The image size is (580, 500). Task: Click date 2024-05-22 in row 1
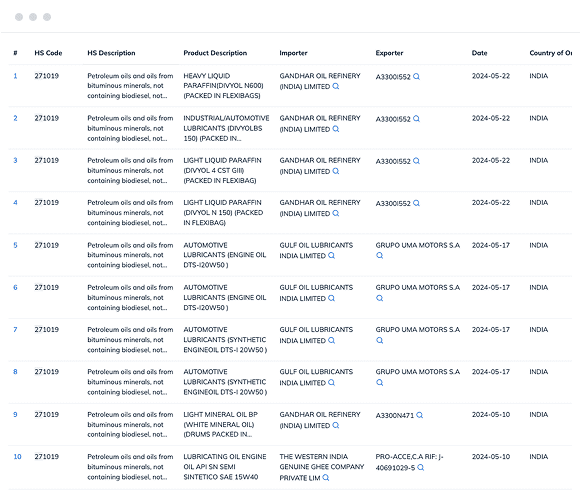(x=490, y=76)
